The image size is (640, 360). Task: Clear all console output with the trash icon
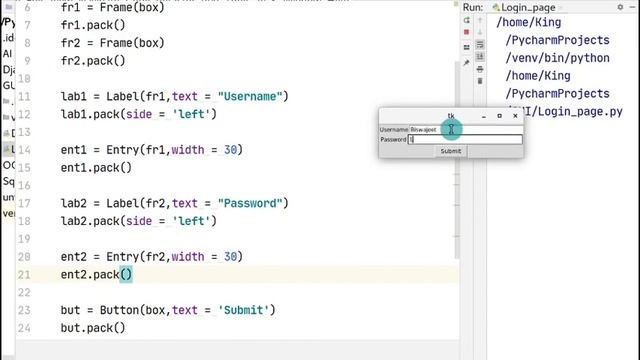tap(480, 81)
